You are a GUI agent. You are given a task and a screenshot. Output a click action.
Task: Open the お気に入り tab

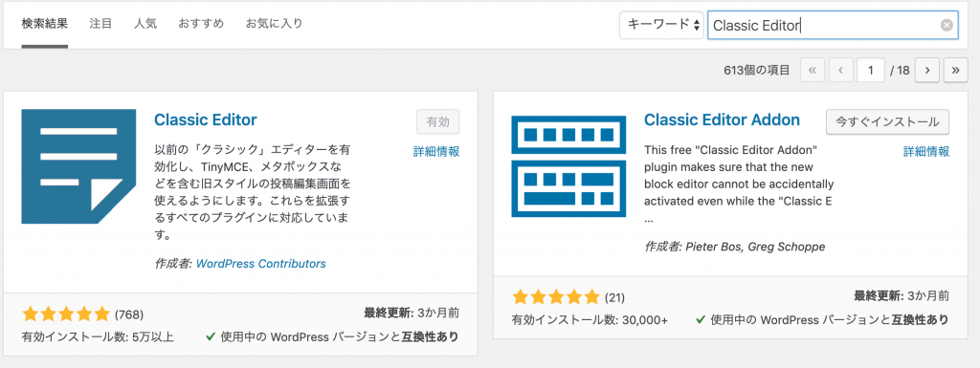tap(275, 24)
